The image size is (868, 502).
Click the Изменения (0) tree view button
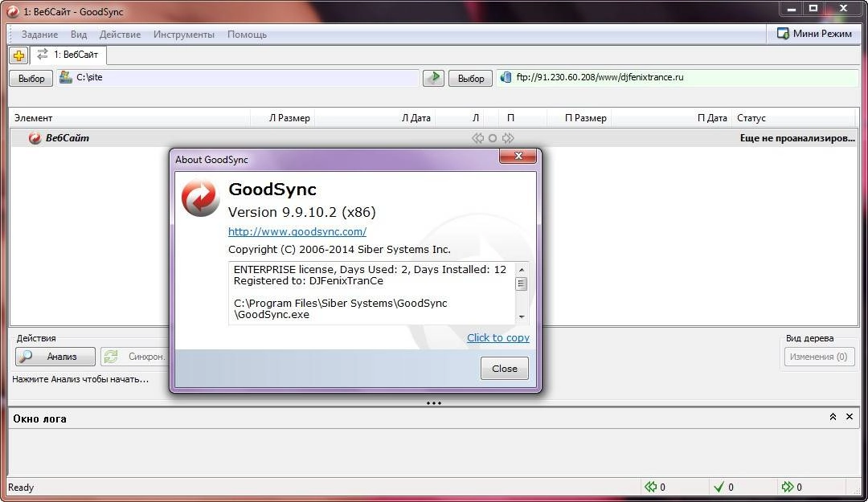pos(819,357)
